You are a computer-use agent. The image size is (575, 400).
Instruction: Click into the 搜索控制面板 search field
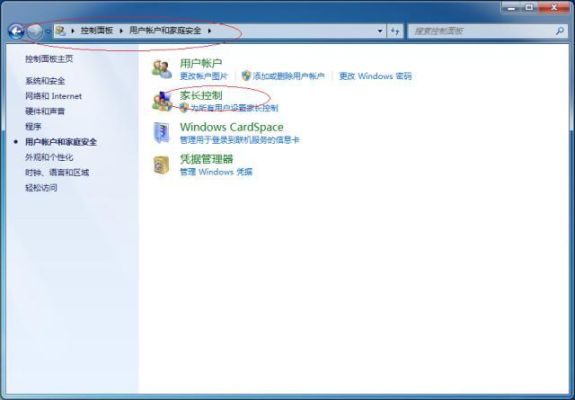482,31
